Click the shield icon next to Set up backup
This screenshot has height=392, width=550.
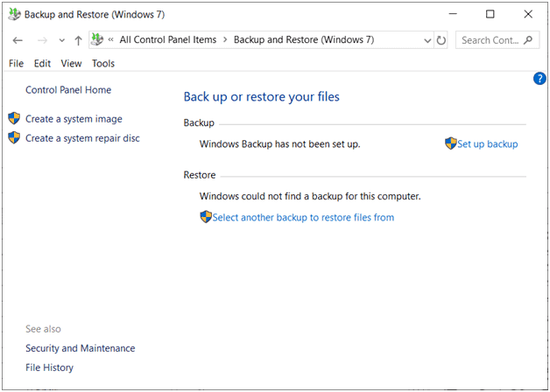tap(451, 143)
